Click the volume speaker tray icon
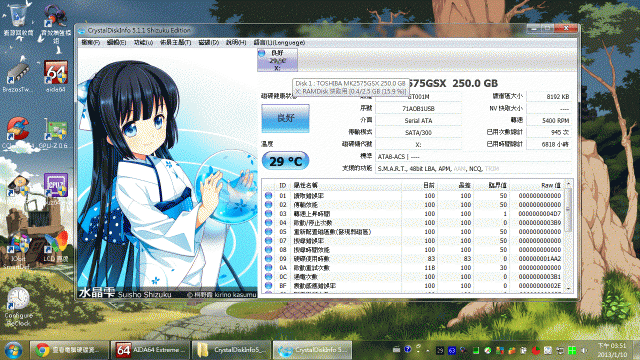The width and height of the screenshot is (640, 360). pyautogui.click(x=584, y=351)
